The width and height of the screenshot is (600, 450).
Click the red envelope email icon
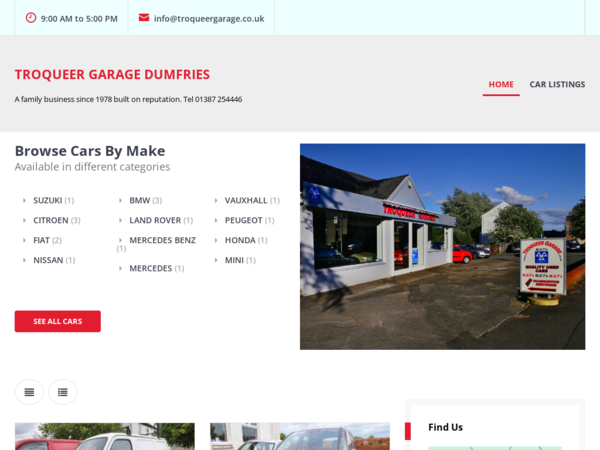[144, 18]
